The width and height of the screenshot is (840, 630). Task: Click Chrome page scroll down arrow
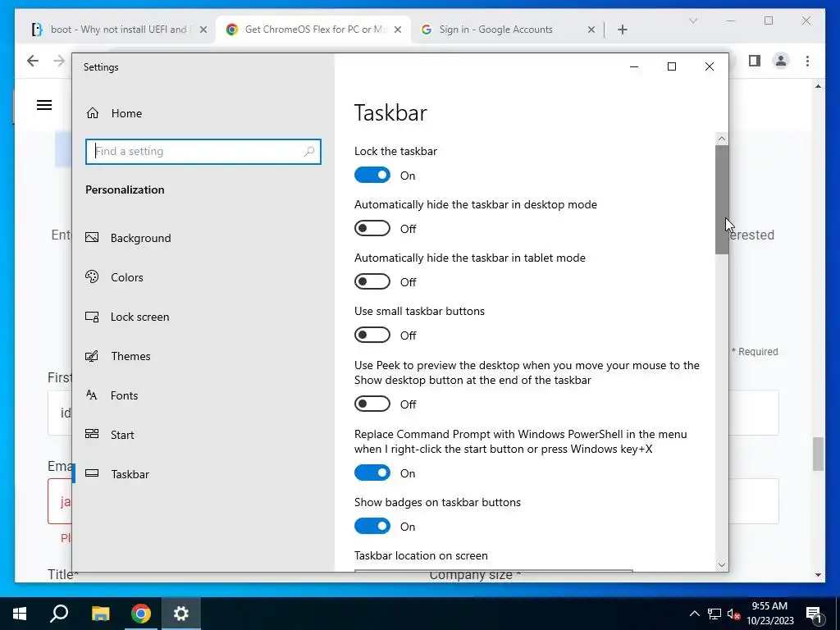click(818, 575)
